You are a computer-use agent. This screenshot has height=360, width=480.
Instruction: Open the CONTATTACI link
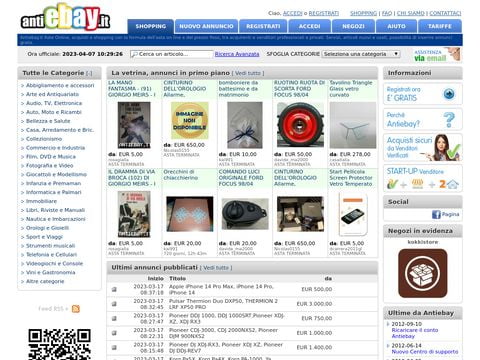(445, 13)
